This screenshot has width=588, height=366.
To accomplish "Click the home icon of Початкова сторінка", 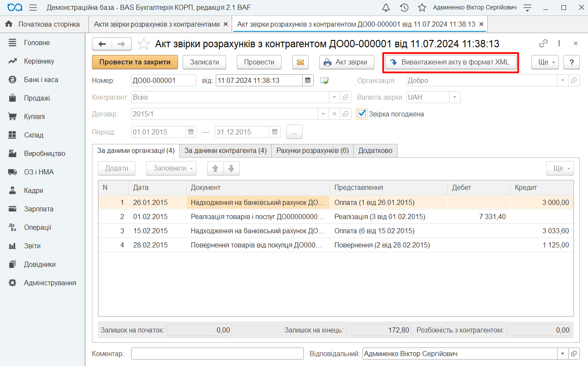I will click(x=9, y=24).
